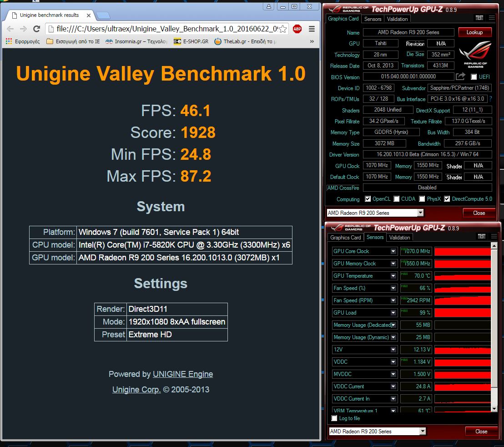Expand the GPU Load sensor dropdown
504x447 pixels.
tap(393, 313)
